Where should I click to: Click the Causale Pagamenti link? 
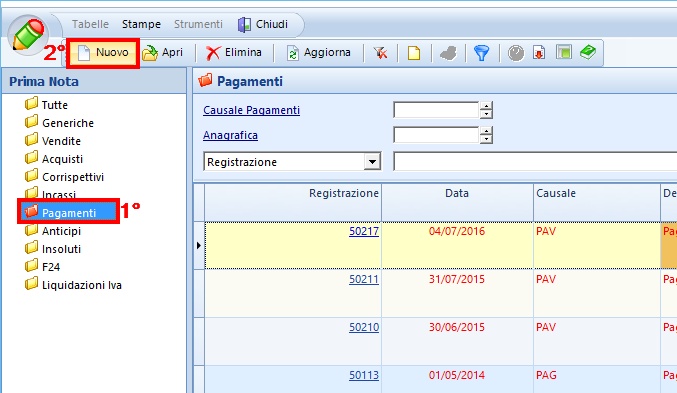251,110
